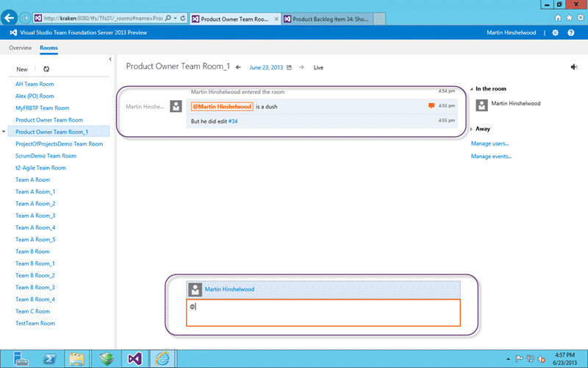588x368 pixels.
Task: Open MyFRBTP Team Room
Action: pos(43,108)
